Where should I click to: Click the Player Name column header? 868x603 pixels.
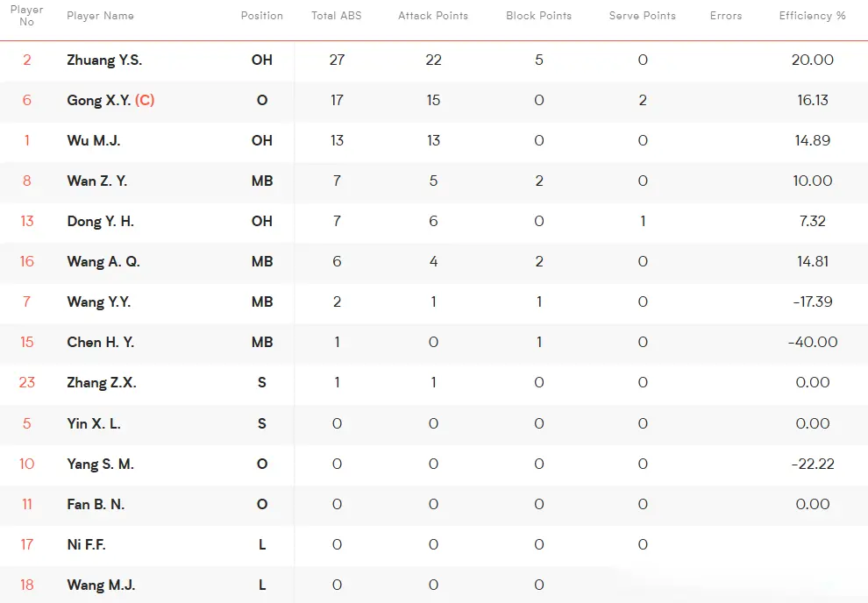tap(100, 16)
